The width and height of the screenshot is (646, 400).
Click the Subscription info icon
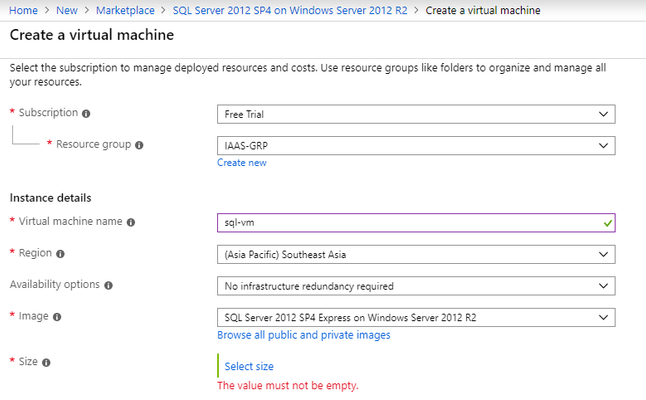(86, 114)
